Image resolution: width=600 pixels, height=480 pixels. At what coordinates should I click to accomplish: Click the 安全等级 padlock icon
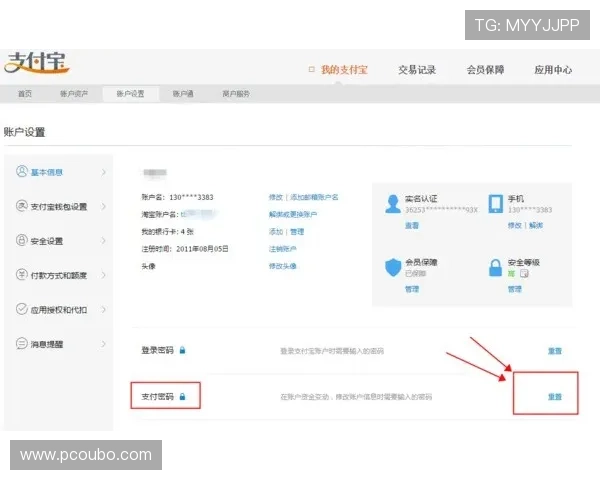pos(496,268)
